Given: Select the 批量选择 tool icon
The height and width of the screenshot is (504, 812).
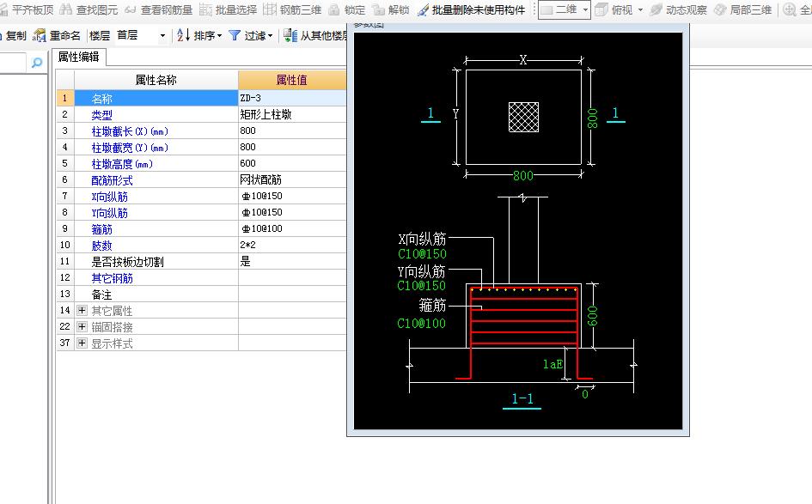Looking at the screenshot, I should click(205, 9).
